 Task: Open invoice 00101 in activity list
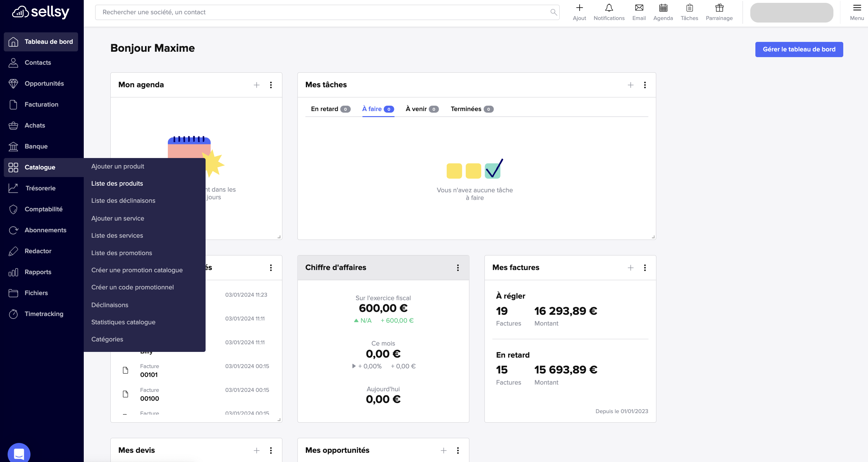(148, 374)
